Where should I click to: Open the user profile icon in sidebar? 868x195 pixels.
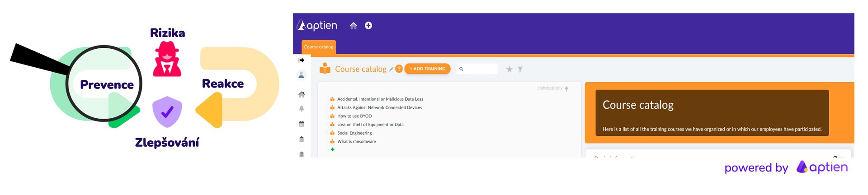302,75
